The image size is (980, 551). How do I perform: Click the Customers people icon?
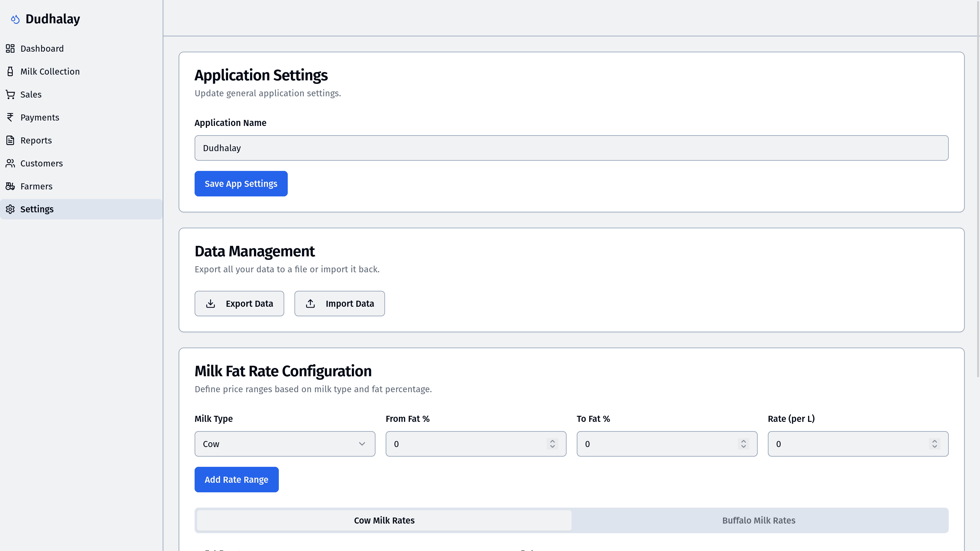(10, 164)
